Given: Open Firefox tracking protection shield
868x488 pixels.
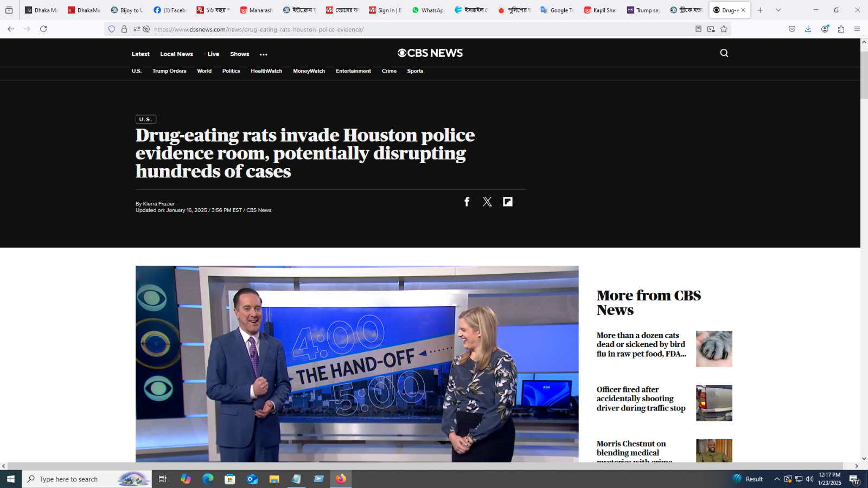Looking at the screenshot, I should (x=112, y=29).
